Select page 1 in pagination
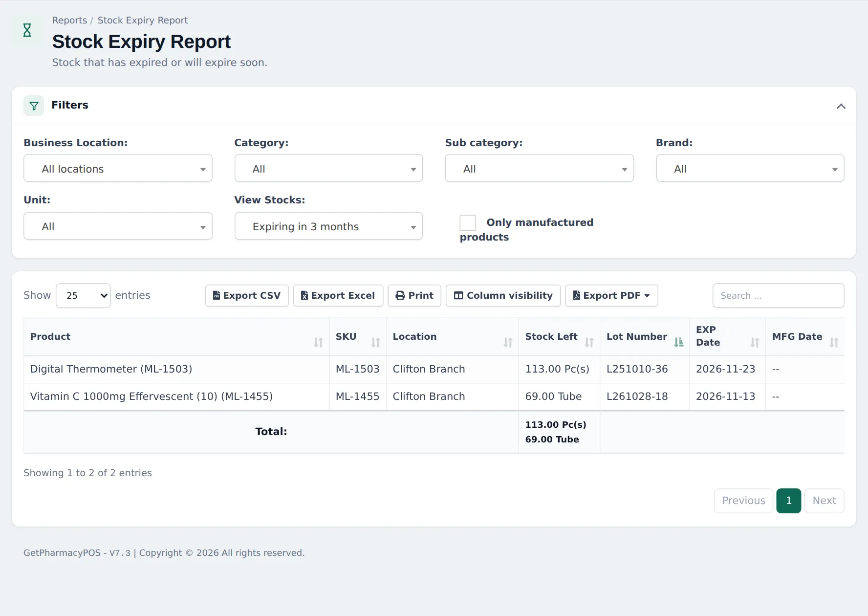The width and height of the screenshot is (868, 616). click(x=788, y=501)
